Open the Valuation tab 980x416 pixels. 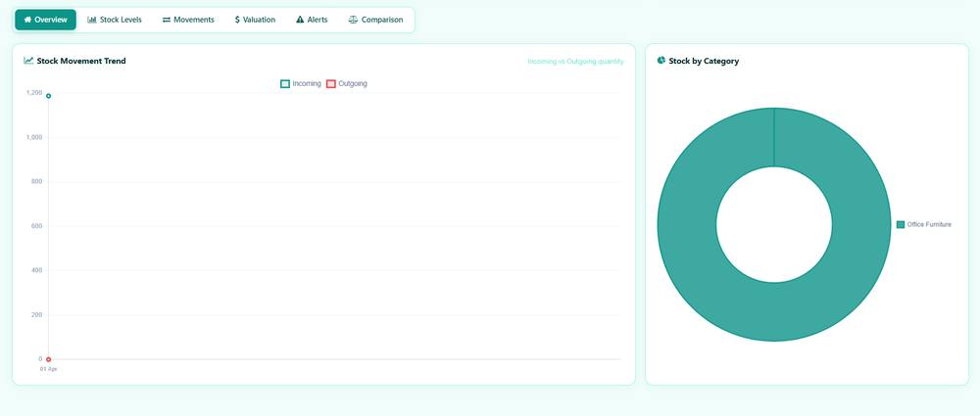point(255,20)
